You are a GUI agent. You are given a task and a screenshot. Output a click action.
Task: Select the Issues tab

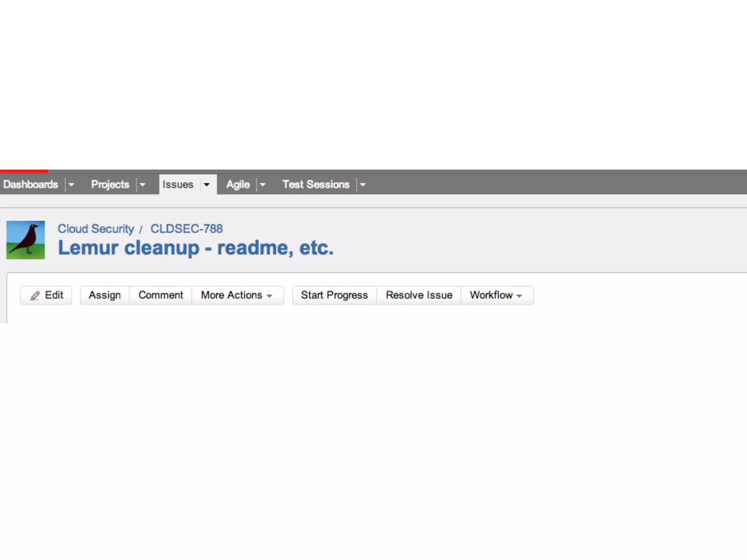point(178,184)
